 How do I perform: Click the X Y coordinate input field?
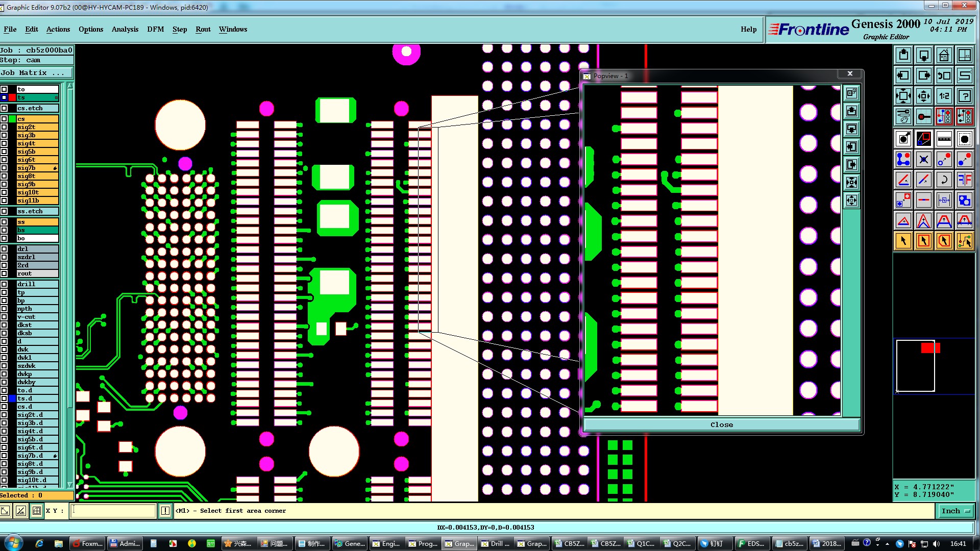113,511
